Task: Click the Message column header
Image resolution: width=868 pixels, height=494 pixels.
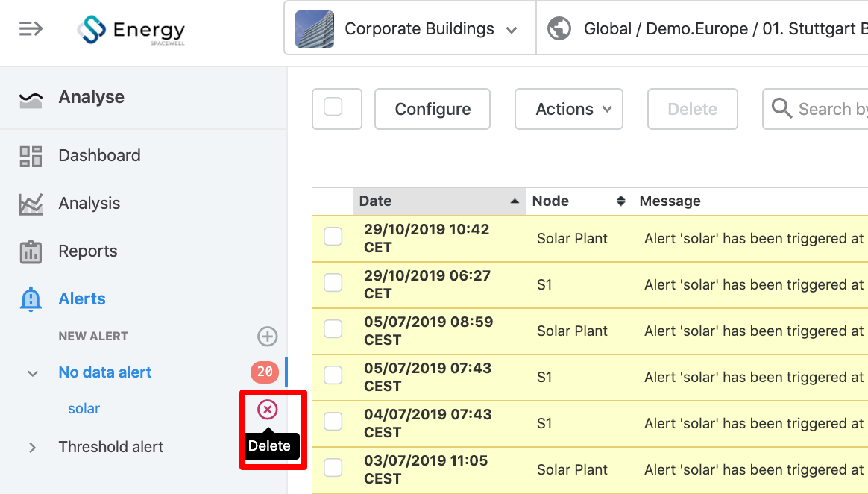Action: [x=670, y=201]
